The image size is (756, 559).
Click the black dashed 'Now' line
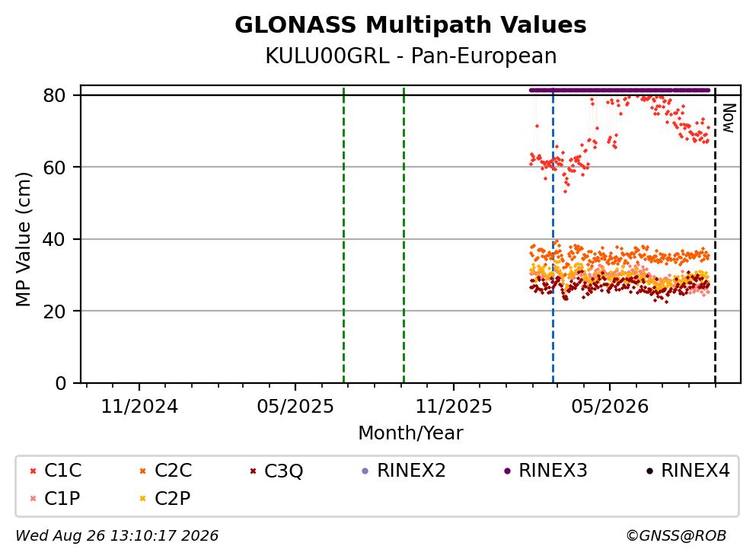tap(715, 236)
